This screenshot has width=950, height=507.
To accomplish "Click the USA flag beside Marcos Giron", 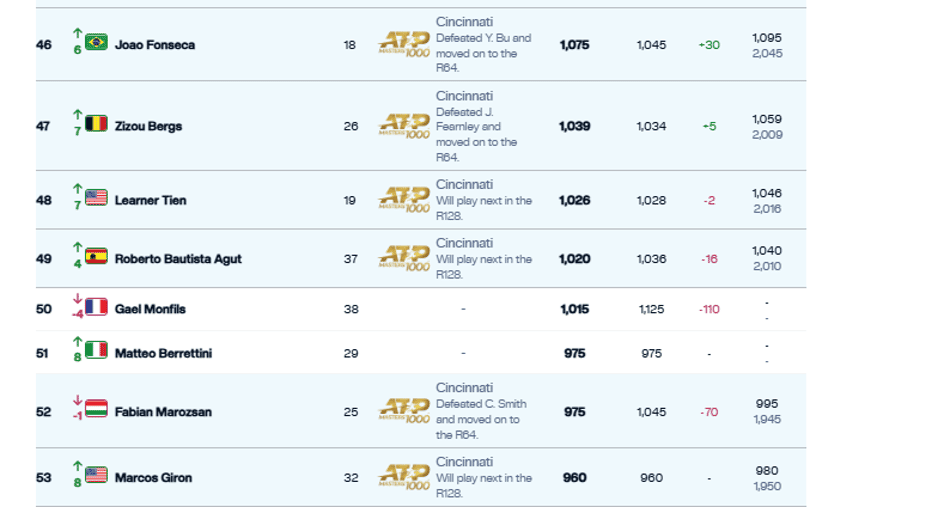I will point(96,475).
